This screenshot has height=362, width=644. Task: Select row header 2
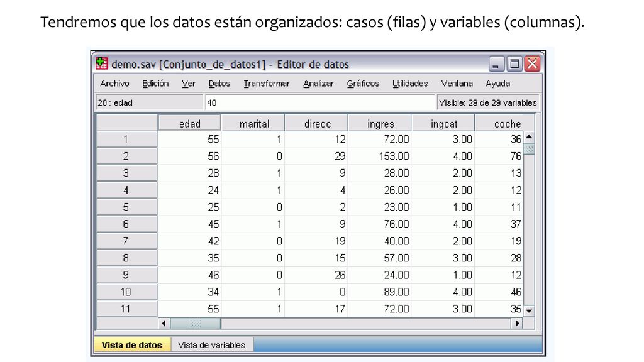126,156
